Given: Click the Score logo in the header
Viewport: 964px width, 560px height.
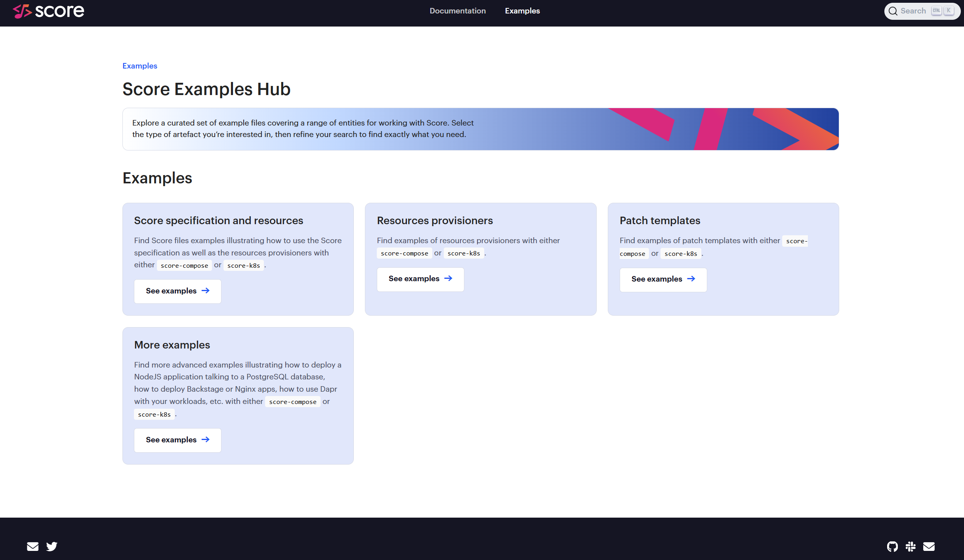Looking at the screenshot, I should 48,11.
